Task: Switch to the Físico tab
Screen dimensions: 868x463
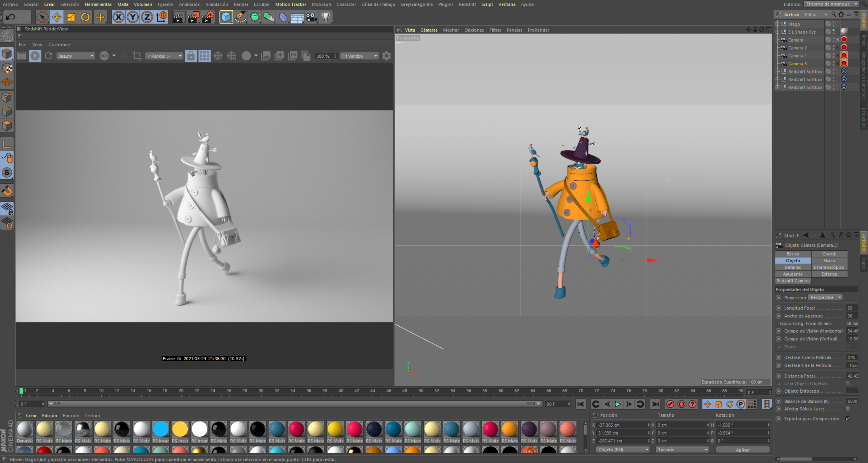Action: point(829,261)
